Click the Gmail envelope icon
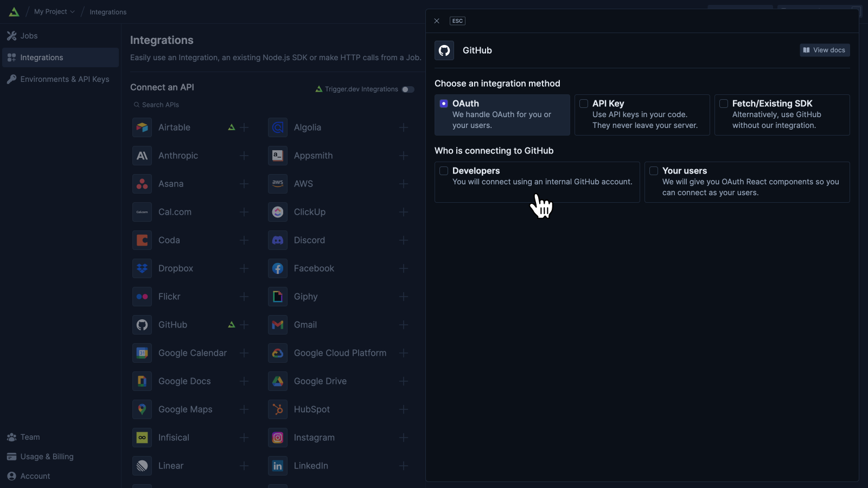This screenshot has height=488, width=868. (278, 325)
